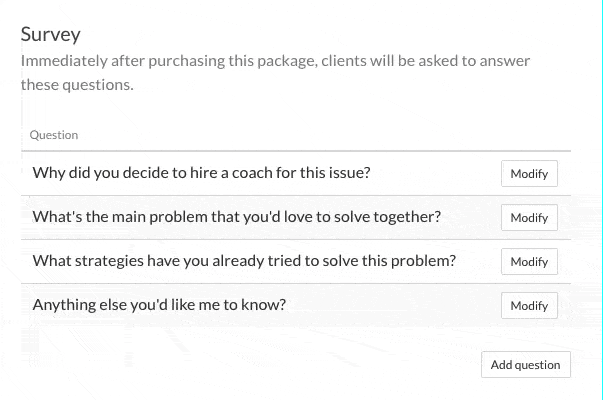
Task: Modify the 'Why did you decide to hire a coach' question
Action: [529, 173]
